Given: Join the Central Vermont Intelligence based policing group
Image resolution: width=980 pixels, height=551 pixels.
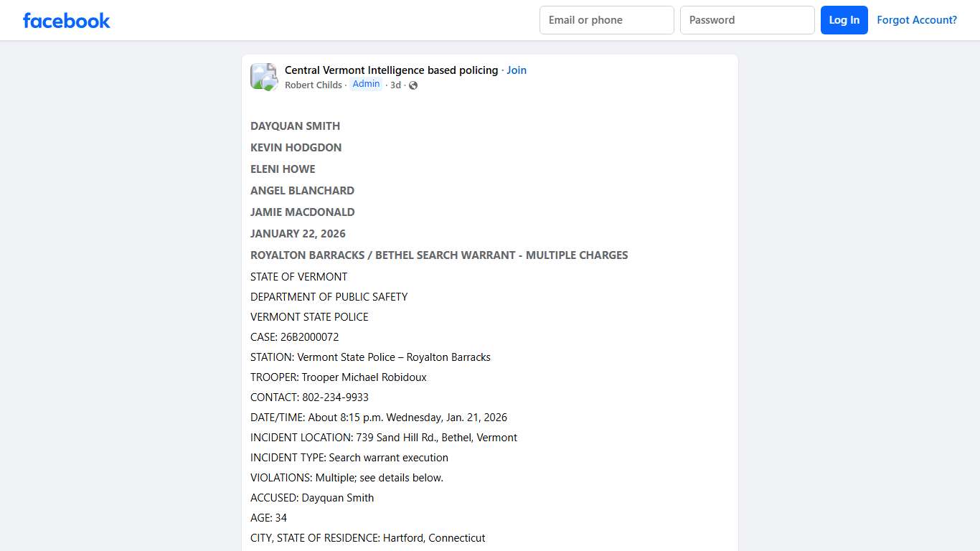Looking at the screenshot, I should click(x=517, y=70).
